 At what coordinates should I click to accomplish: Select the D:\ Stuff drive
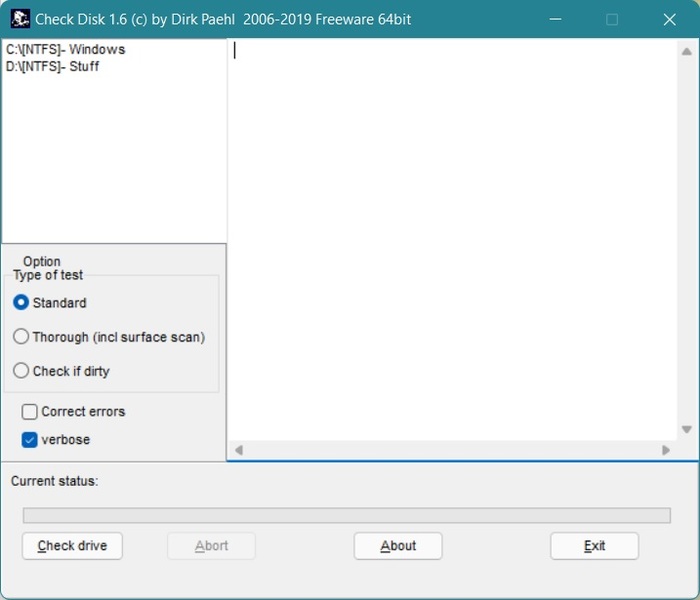click(52, 67)
